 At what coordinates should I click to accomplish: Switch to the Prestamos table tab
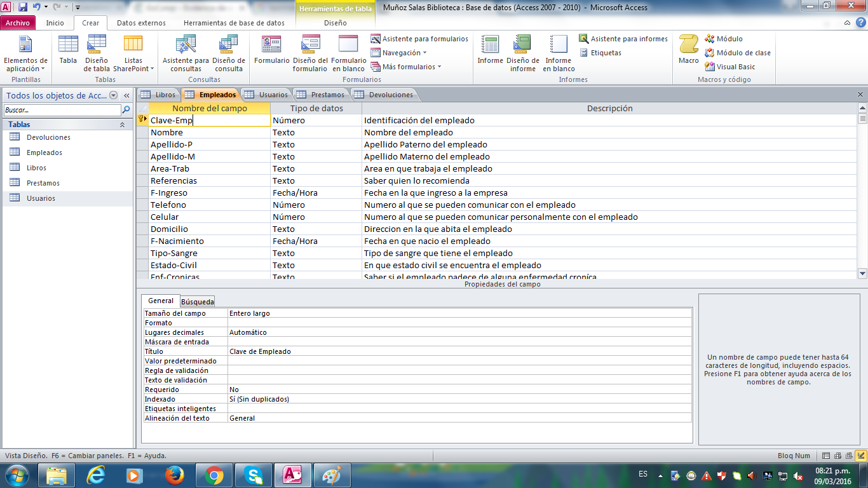point(322,95)
